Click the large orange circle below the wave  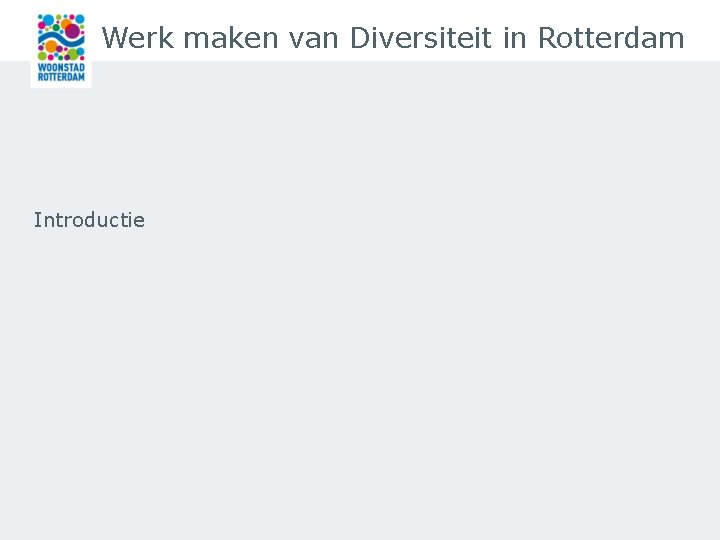coord(51,47)
